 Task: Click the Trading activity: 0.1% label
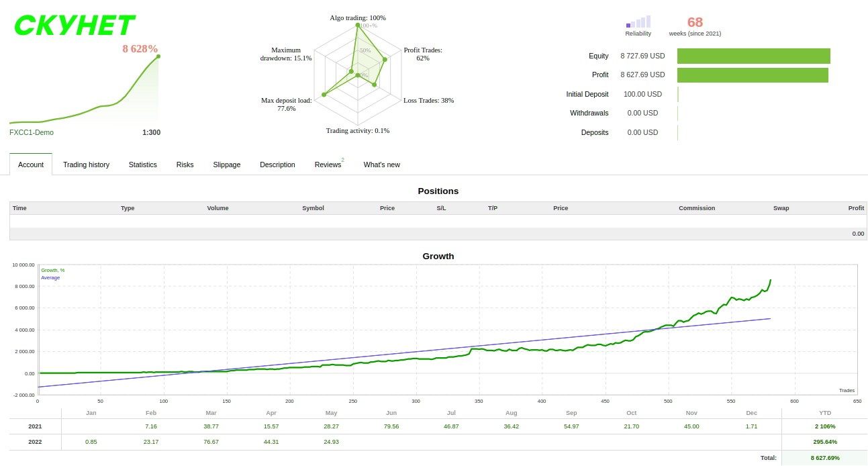point(358,130)
